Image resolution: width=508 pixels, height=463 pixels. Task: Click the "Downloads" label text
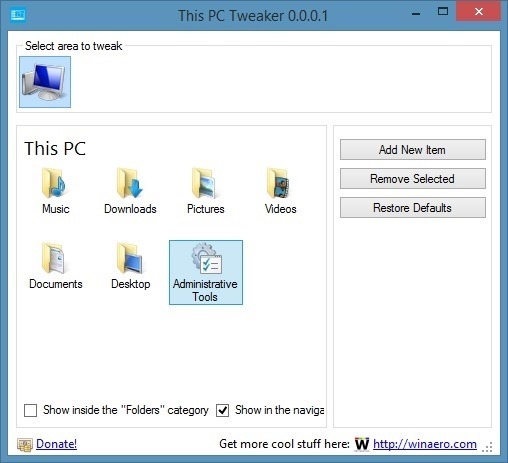coord(130,209)
